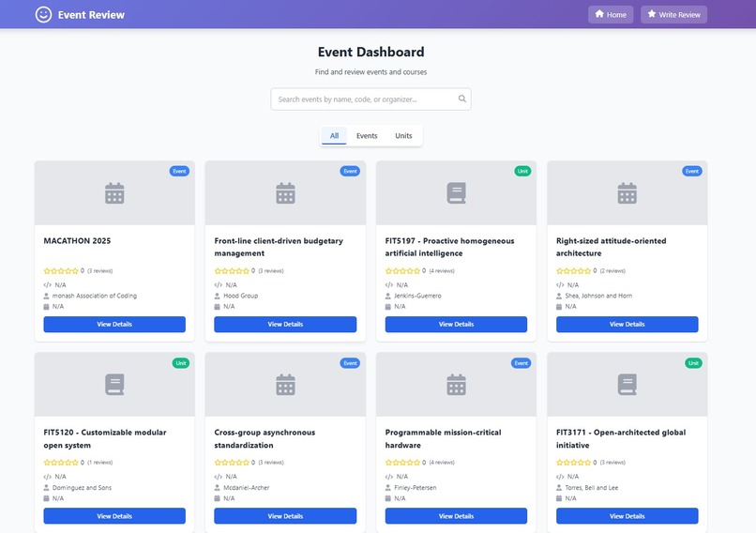Click the star rating on the FIT3171 card

click(x=574, y=463)
